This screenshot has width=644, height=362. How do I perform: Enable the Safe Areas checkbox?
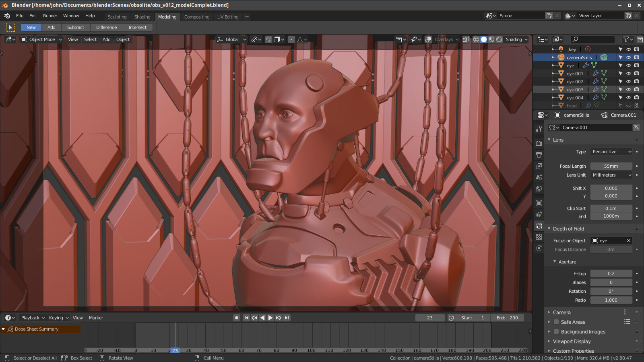pyautogui.click(x=556, y=322)
